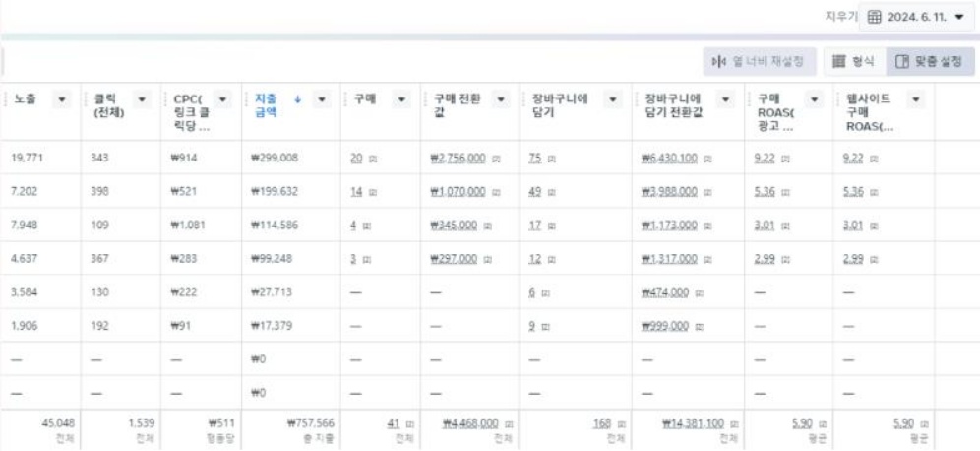The width and height of the screenshot is (980, 451).
Task: Open dropdown arrow on 구매 전환값 column header
Action: (x=500, y=99)
